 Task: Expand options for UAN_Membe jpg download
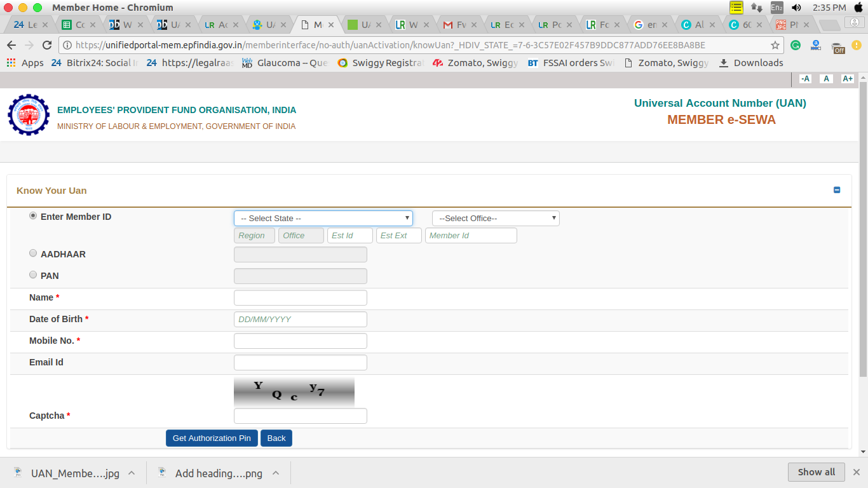point(132,473)
